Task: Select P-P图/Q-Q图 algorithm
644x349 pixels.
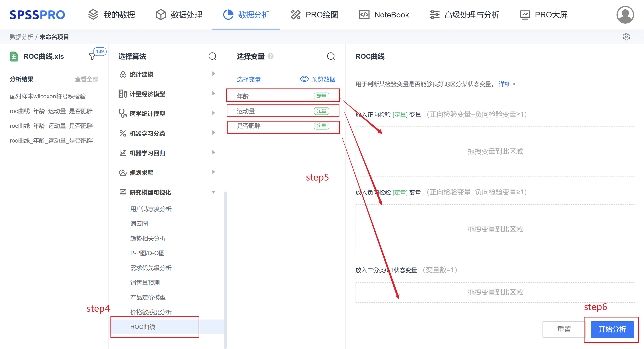Action: pos(147,253)
